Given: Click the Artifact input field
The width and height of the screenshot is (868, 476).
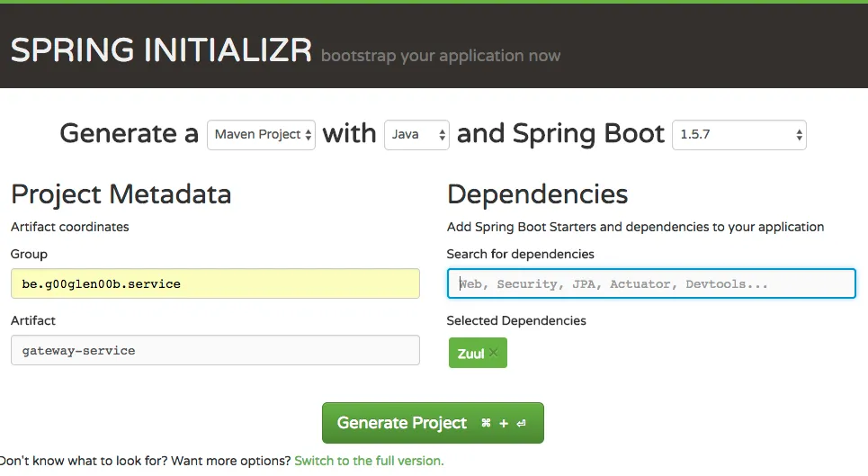Looking at the screenshot, I should click(215, 350).
